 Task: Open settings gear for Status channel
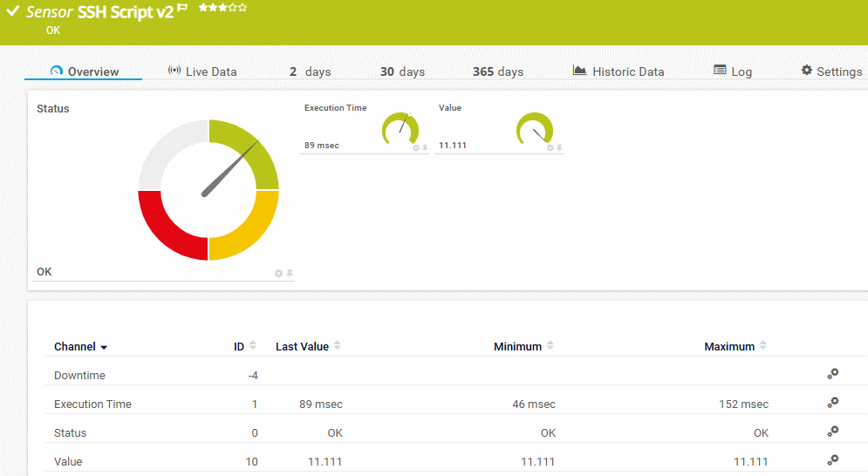point(832,432)
